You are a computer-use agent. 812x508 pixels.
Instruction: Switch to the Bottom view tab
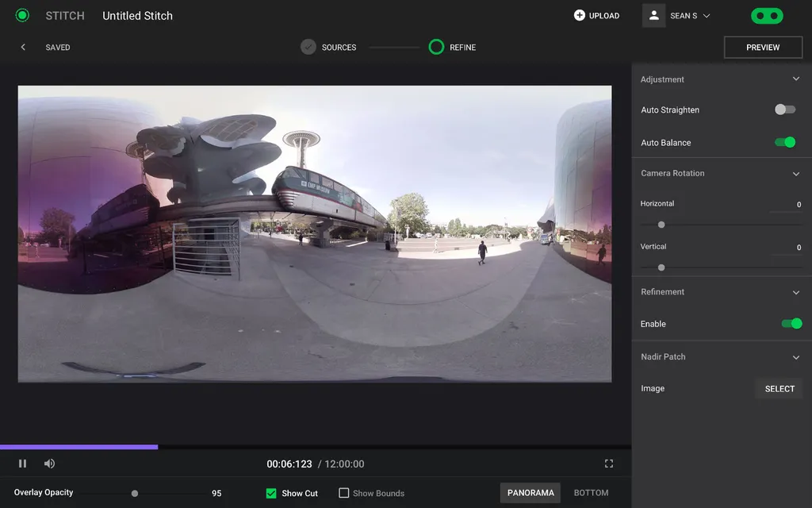[x=591, y=493]
